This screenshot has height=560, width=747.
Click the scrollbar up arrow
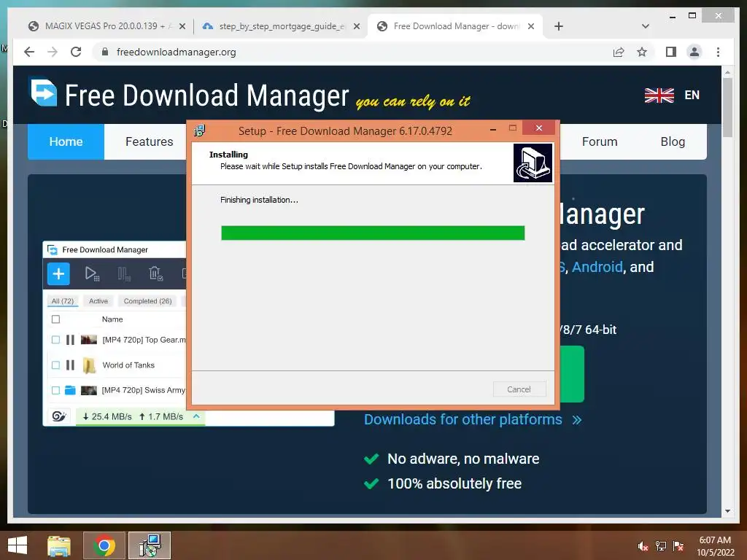click(x=727, y=72)
